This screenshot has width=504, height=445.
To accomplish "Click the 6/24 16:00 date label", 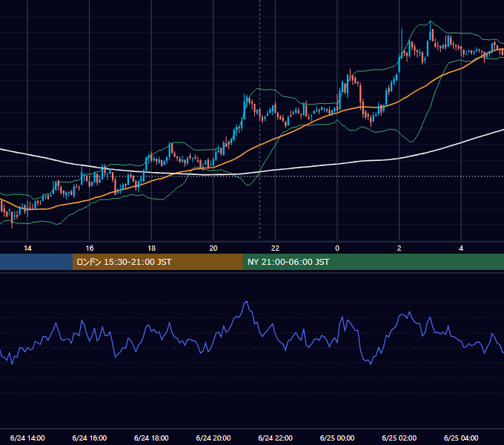I will (90, 438).
